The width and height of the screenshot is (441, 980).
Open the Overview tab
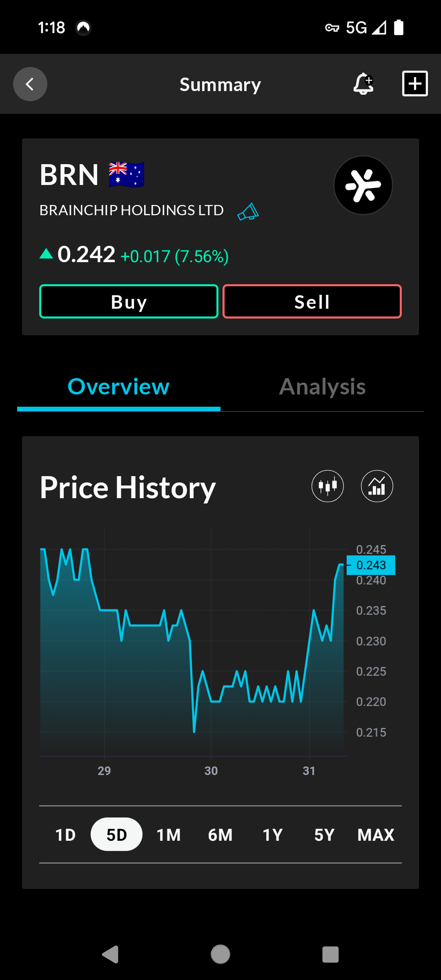click(x=119, y=387)
